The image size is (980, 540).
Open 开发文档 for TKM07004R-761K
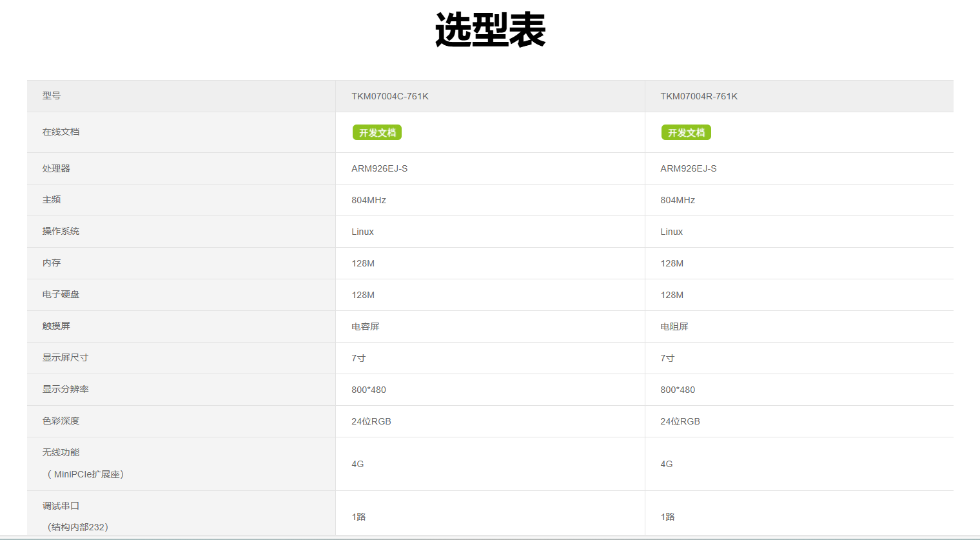pos(686,132)
